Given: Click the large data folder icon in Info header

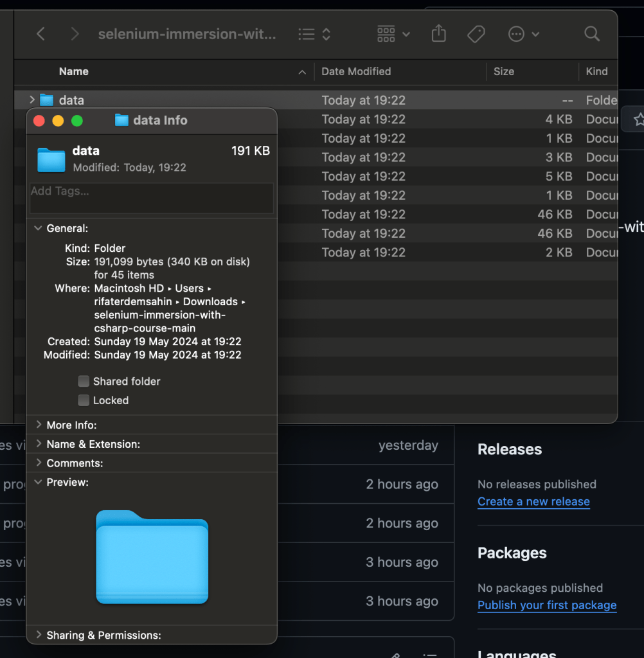Looking at the screenshot, I should click(51, 159).
